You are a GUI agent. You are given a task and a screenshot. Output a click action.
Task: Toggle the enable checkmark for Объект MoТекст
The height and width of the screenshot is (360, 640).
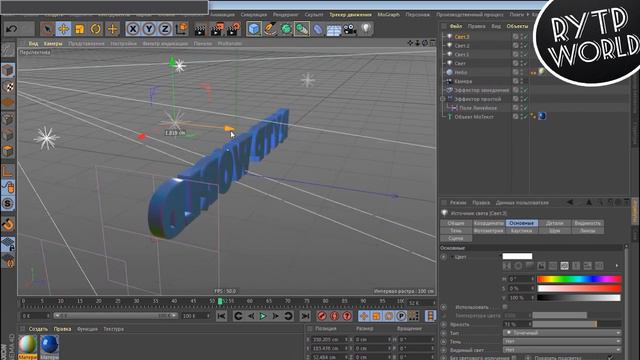[525, 117]
